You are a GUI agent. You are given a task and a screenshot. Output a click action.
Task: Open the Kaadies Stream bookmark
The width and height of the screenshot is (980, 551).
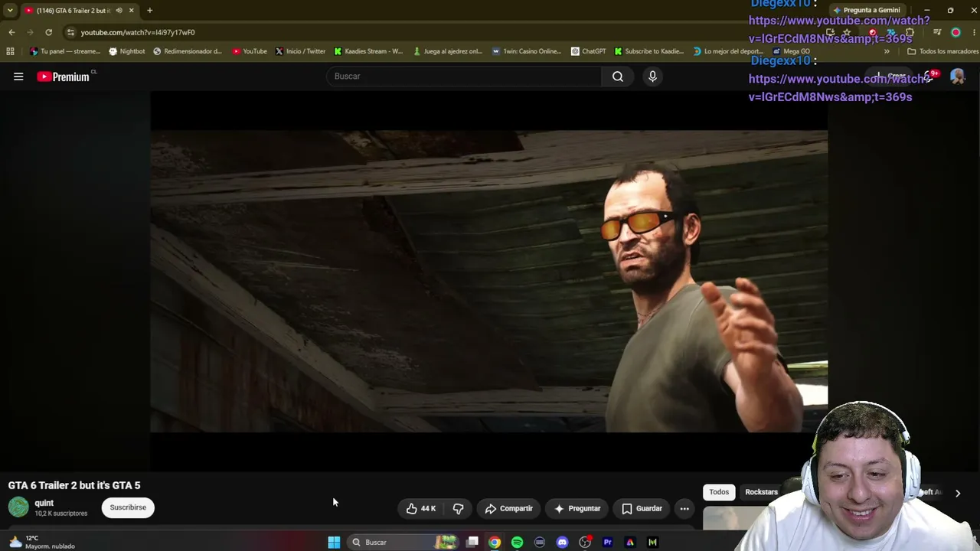(368, 51)
